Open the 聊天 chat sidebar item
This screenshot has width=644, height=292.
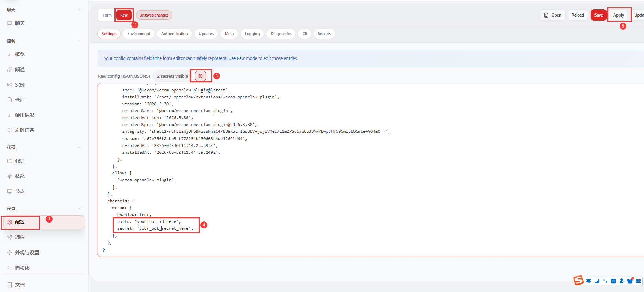[x=20, y=23]
